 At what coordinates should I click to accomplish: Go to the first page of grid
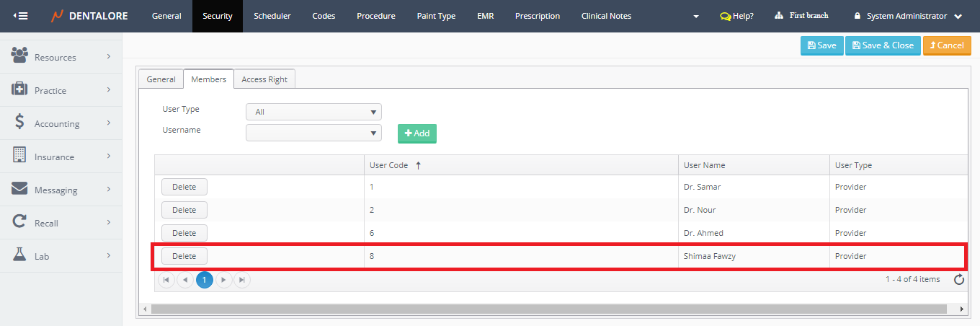[166, 280]
